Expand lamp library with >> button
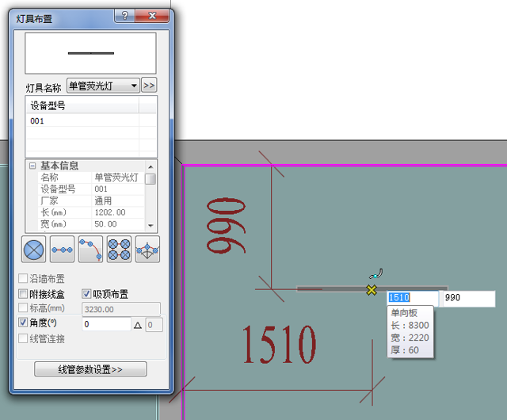 pyautogui.click(x=149, y=86)
